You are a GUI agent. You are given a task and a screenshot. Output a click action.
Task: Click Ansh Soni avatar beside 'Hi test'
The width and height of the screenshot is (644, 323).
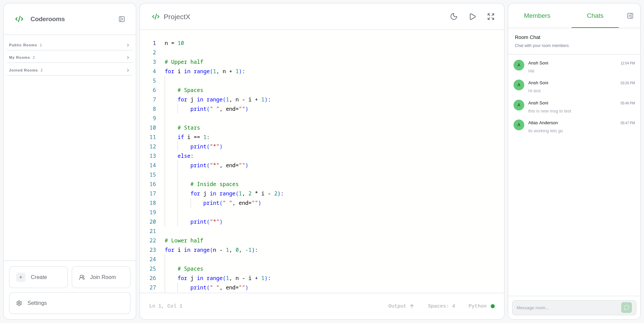point(519,85)
